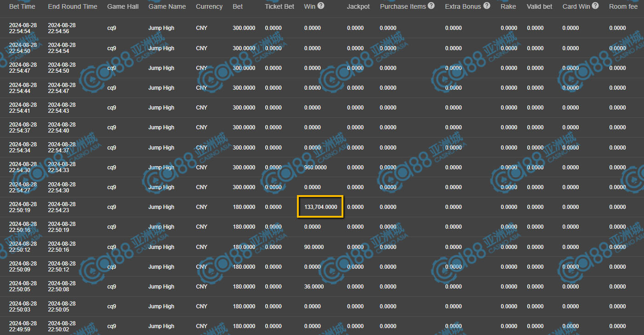Click Bet Time cell 2024-08-28 22:54:47

(23, 68)
